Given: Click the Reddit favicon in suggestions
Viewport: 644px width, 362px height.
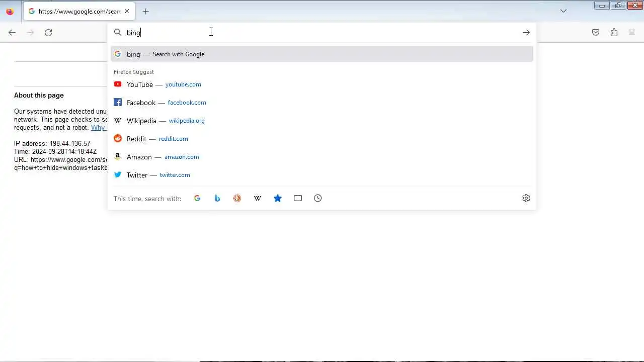Looking at the screenshot, I should [118, 139].
